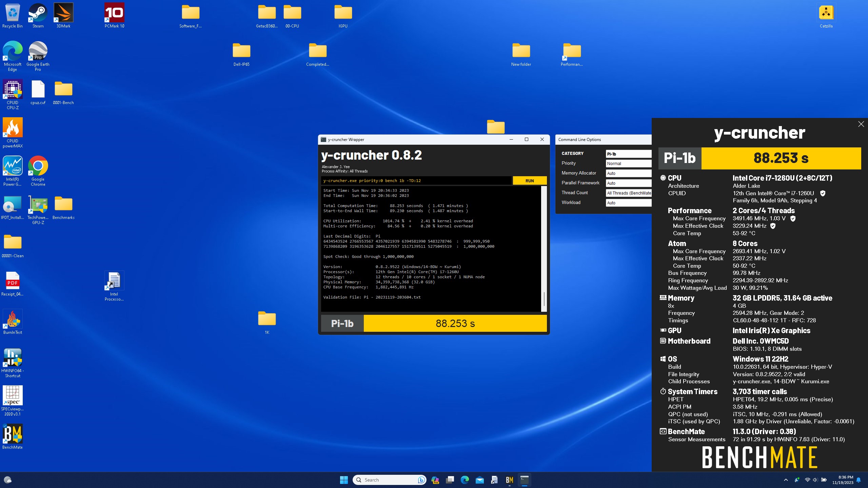Launch the Steam desktop shortcut
868x488 pixels.
pos(38,16)
